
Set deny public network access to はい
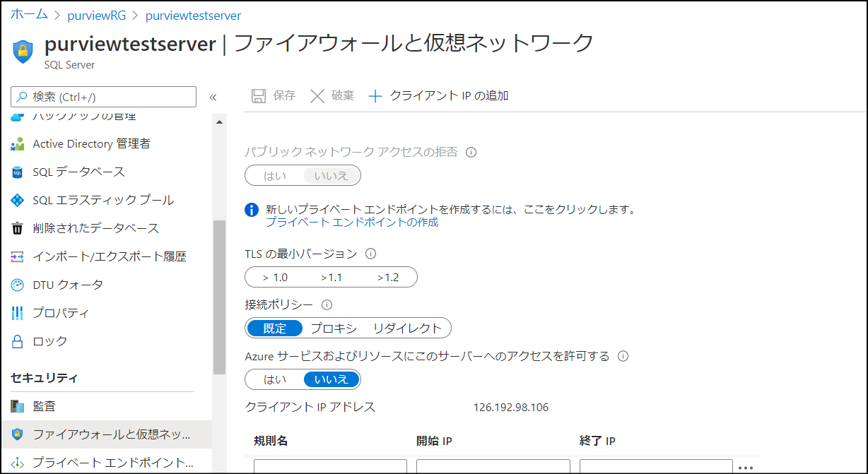tap(275, 176)
